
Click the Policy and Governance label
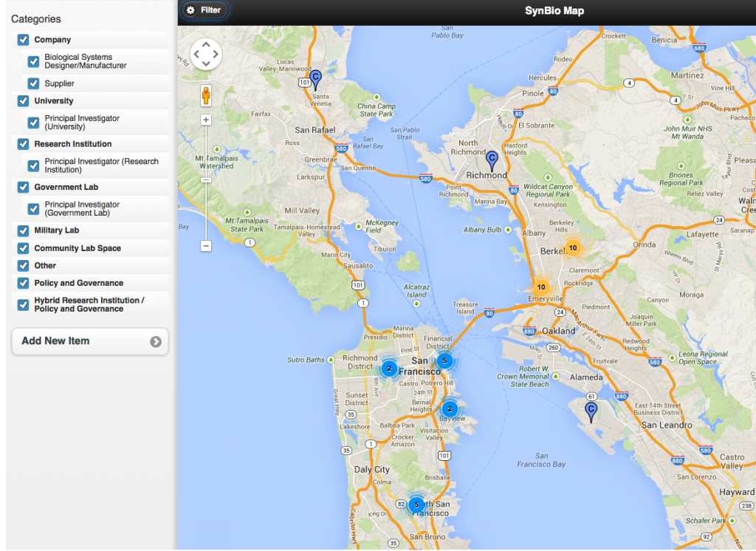pos(79,283)
